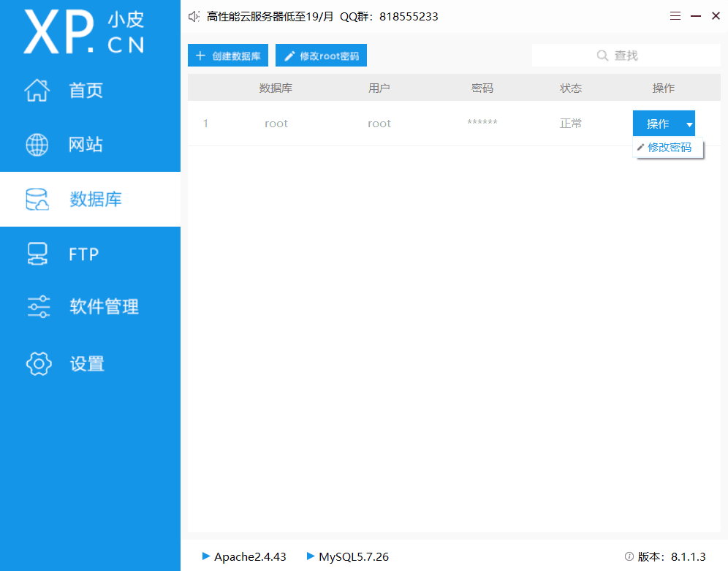Viewport: 728px width, 571px height.
Task: Open 软件管理 in the sidebar
Action: pos(90,306)
